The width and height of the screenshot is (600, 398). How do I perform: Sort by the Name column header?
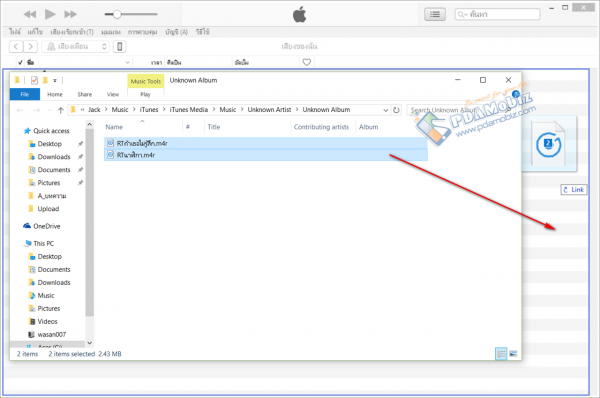(114, 127)
